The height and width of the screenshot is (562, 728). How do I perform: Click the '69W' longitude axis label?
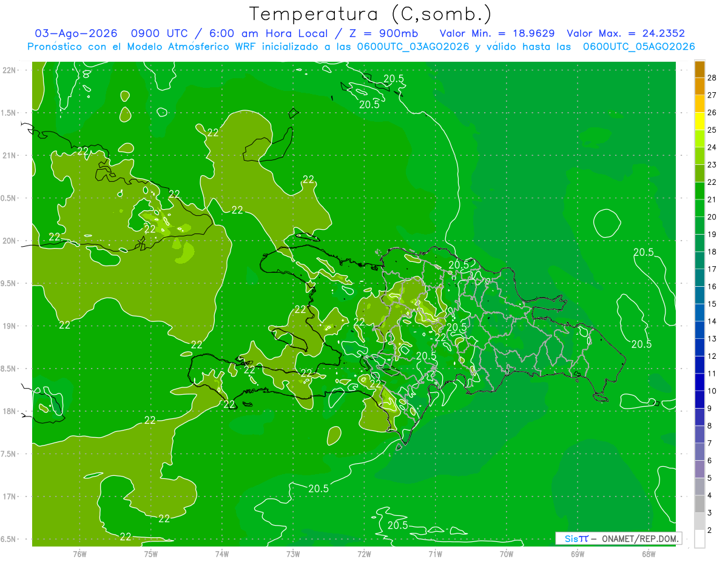click(578, 554)
